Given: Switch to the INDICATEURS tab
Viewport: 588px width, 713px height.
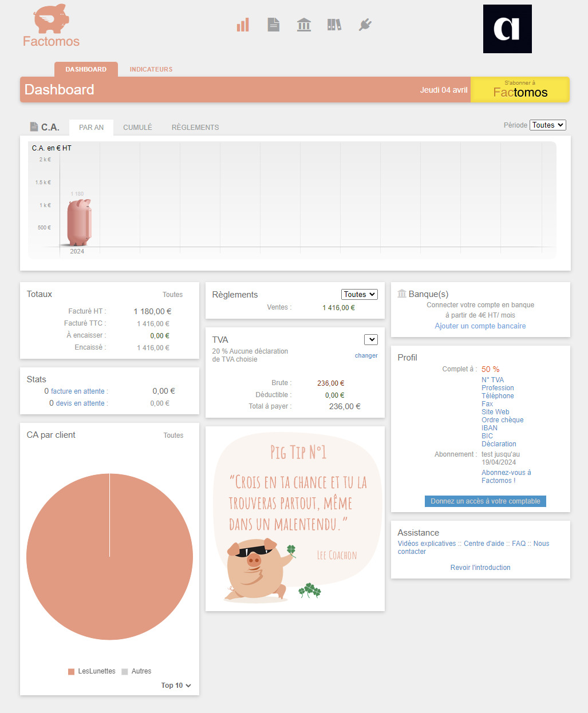Looking at the screenshot, I should coord(151,69).
